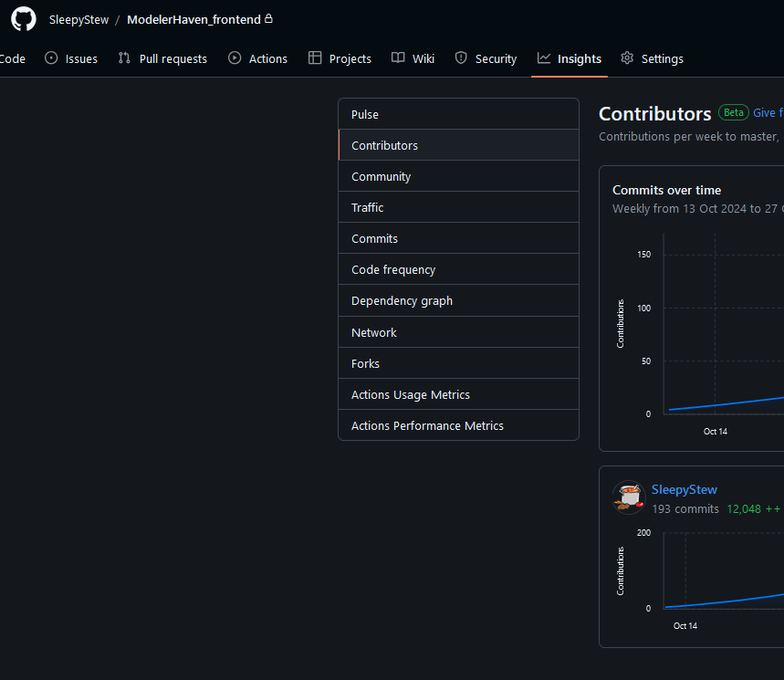Screen dimensions: 784x680
Task: Switch to the Code tab
Action: pyautogui.click(x=13, y=58)
